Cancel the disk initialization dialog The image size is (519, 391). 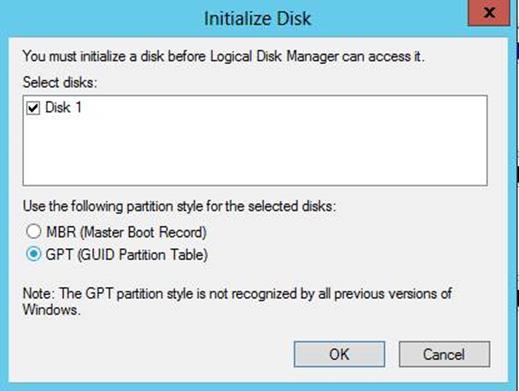(x=444, y=354)
